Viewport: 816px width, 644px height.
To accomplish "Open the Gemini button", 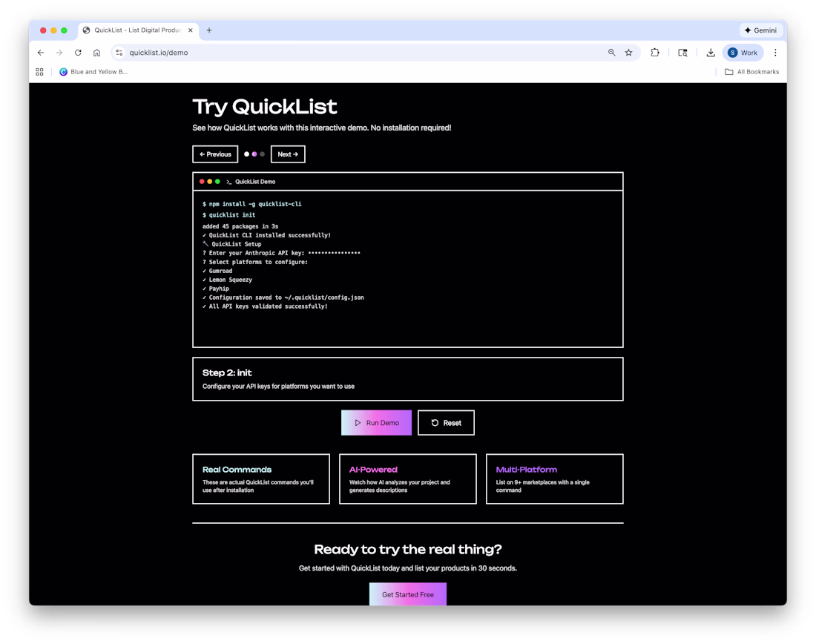I will click(x=760, y=30).
